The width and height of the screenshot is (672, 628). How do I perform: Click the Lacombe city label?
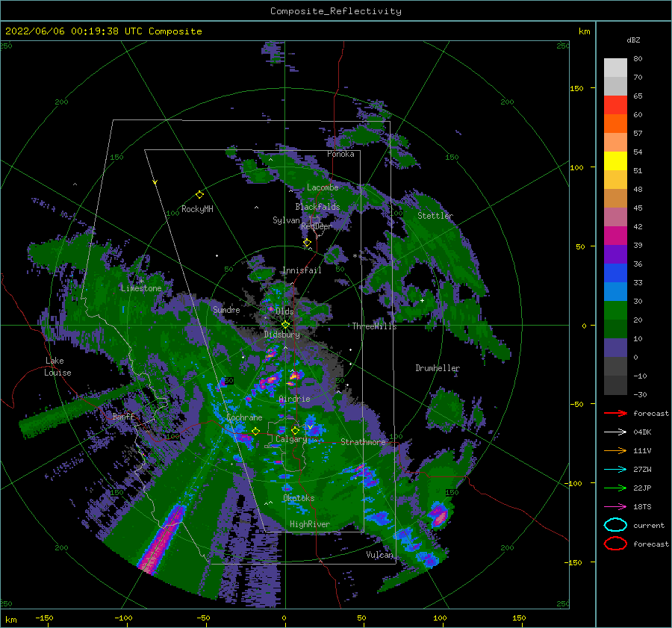pyautogui.click(x=323, y=187)
